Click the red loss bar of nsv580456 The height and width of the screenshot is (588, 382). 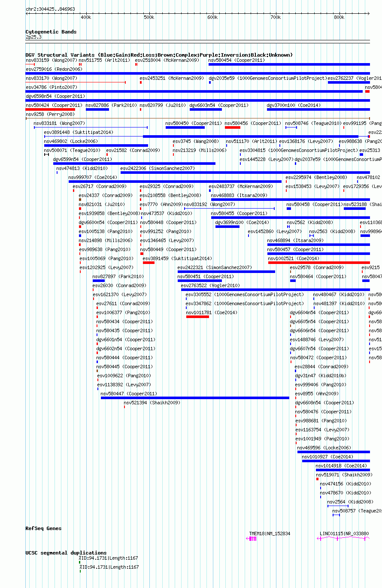pyautogui.click(x=233, y=127)
